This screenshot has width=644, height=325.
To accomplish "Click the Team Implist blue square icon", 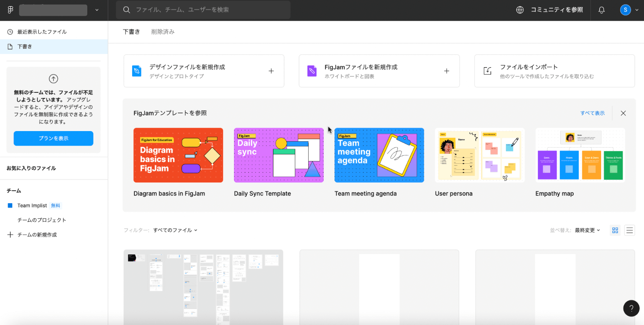I will tap(10, 205).
